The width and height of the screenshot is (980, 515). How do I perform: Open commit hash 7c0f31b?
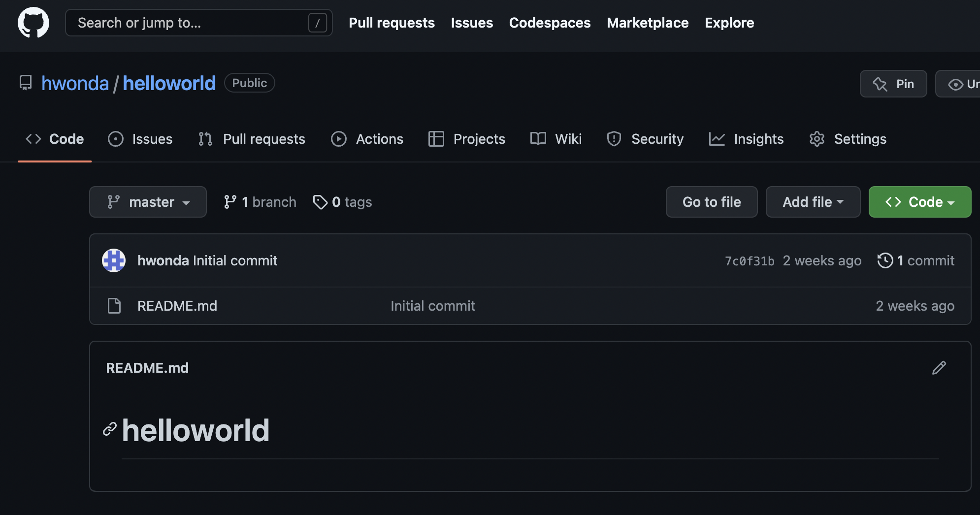tap(750, 261)
